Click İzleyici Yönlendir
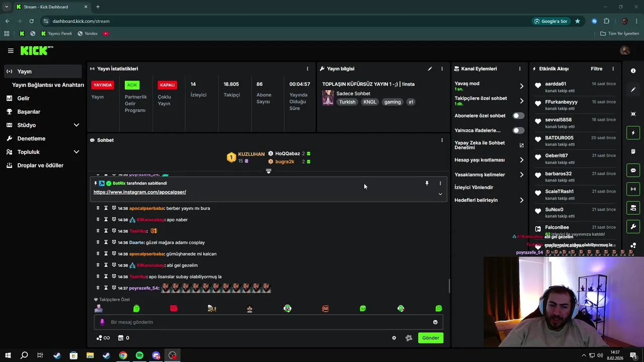 [x=474, y=188]
